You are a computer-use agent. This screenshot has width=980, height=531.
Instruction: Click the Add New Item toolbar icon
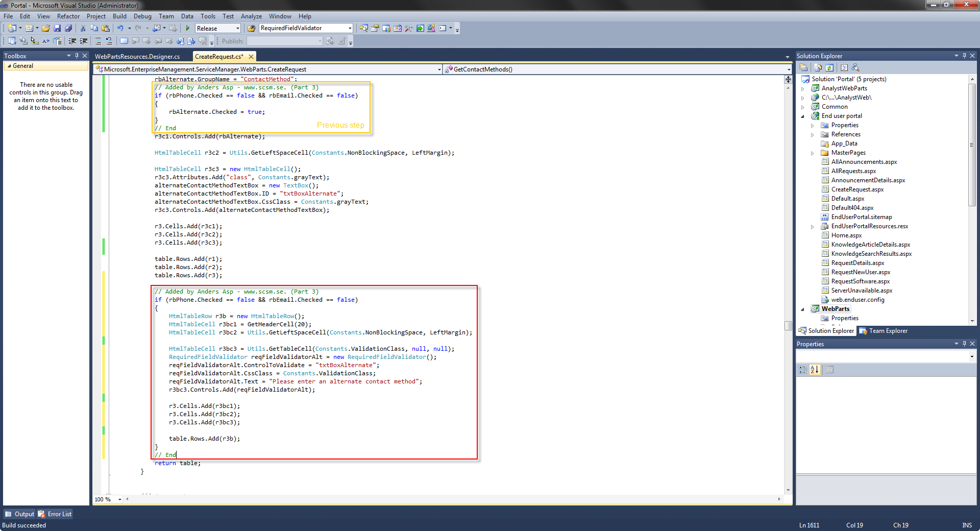tap(29, 28)
